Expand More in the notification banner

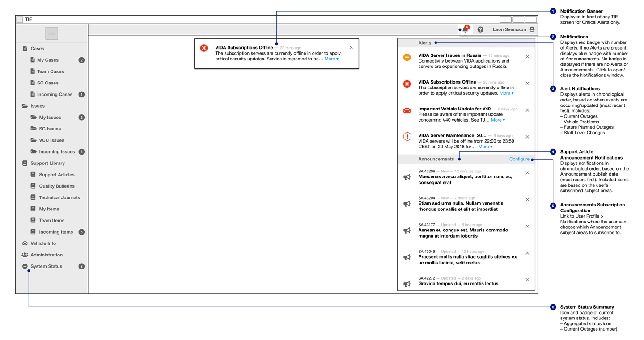(331, 59)
